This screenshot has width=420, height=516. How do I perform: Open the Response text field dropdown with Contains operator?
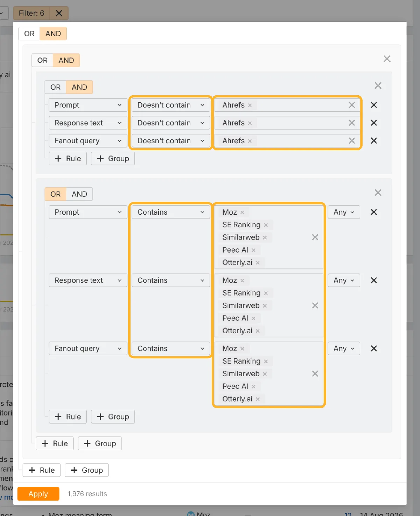tap(88, 280)
